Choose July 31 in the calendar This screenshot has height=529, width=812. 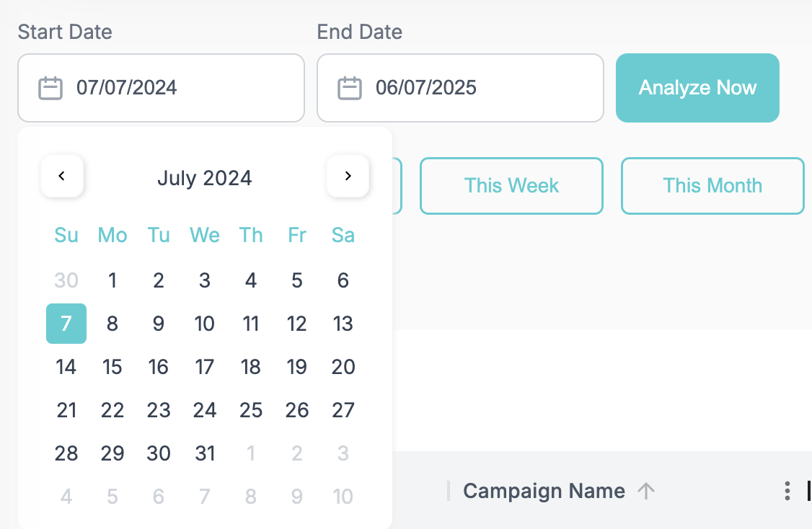pyautogui.click(x=205, y=453)
